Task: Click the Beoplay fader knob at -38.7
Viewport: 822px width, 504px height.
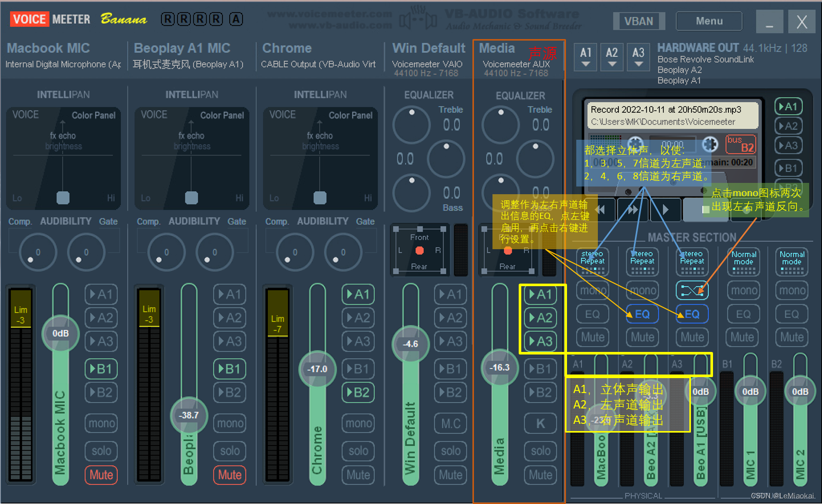Action: click(189, 415)
